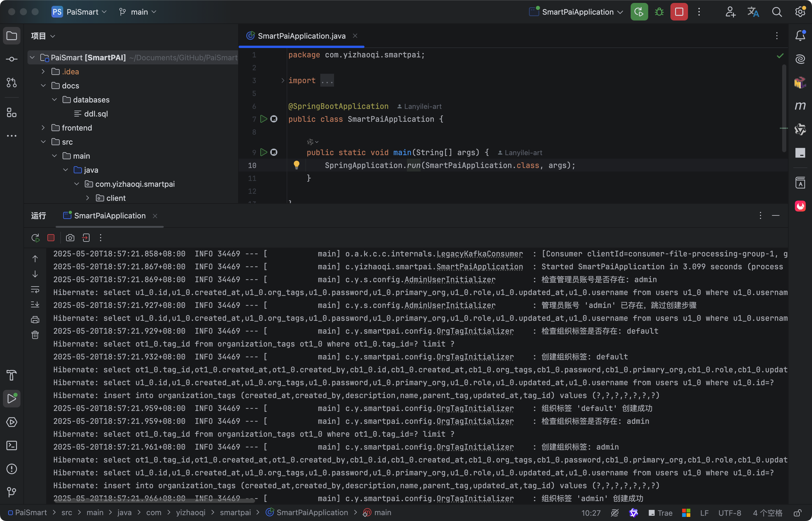Toggle the read-only lock icon in status bar

click(x=797, y=513)
